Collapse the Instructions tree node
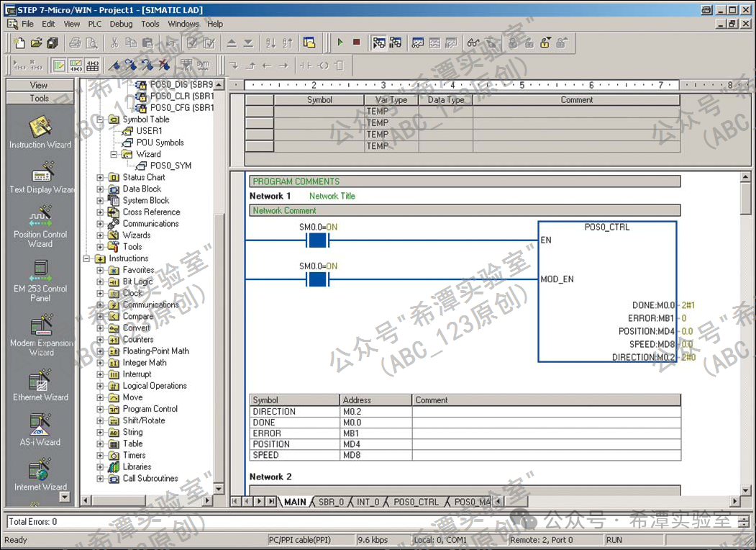 86,258
